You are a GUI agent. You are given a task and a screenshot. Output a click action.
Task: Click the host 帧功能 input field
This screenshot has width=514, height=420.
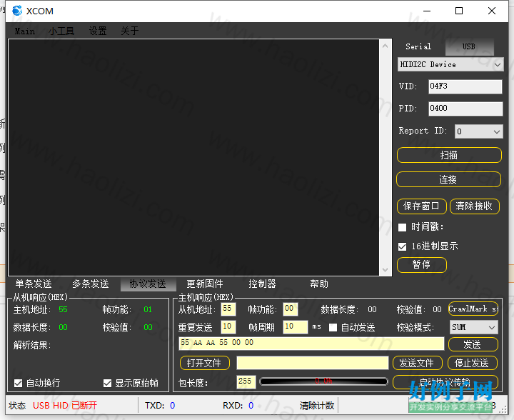click(x=291, y=309)
